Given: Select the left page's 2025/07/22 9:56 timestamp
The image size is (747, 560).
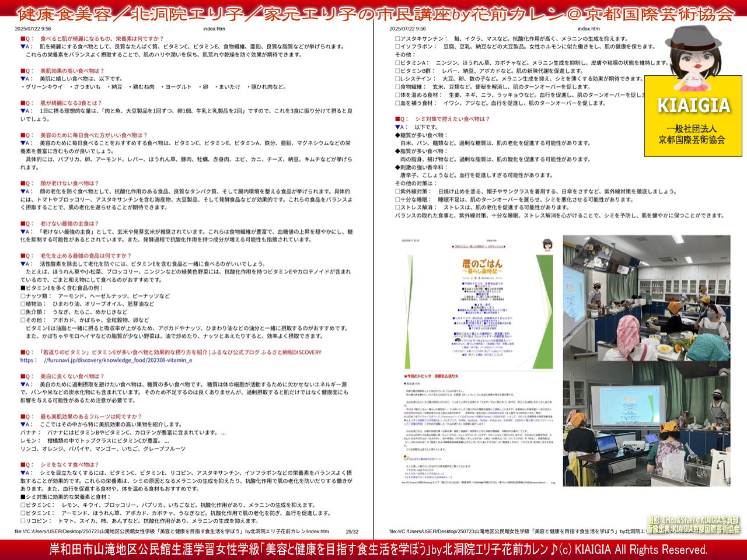Looking at the screenshot, I should [33, 29].
